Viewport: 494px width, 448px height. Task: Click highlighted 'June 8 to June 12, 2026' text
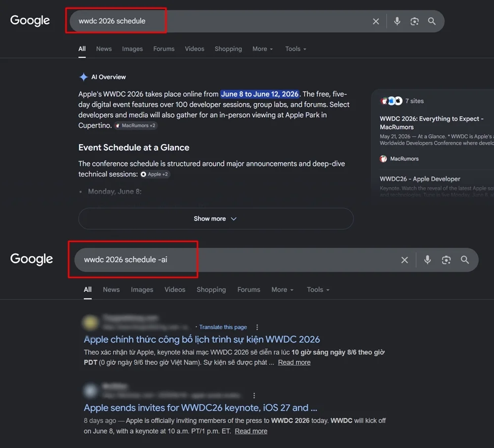(x=260, y=94)
